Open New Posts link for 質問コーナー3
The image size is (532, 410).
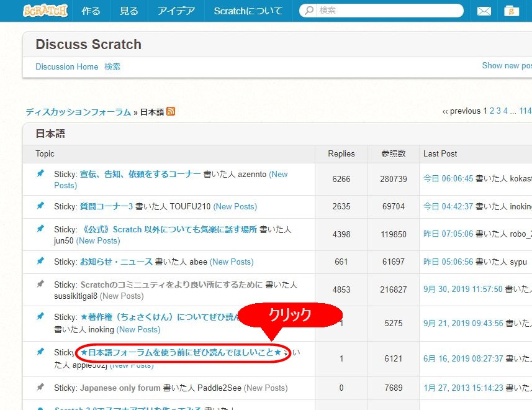pyautogui.click(x=235, y=206)
